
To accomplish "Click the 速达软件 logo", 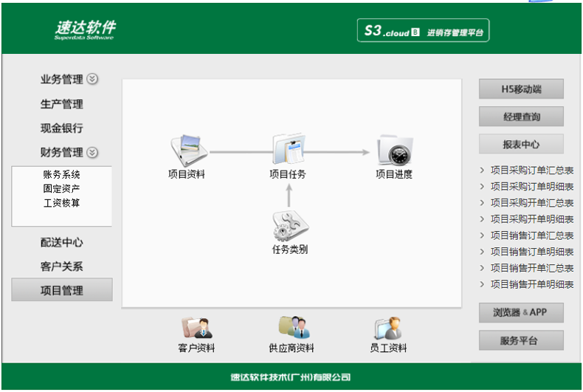I will (85, 30).
